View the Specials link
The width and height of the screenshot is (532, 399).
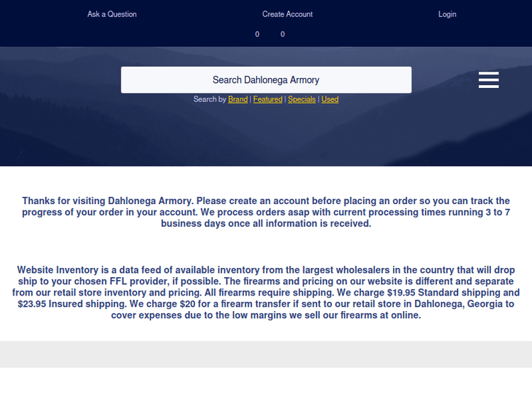[x=301, y=99]
